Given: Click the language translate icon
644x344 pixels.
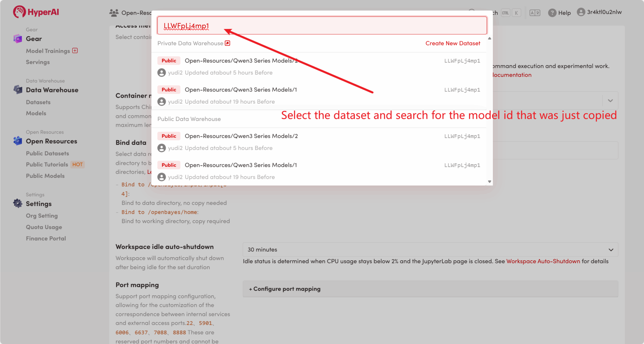Looking at the screenshot, I should (535, 13).
